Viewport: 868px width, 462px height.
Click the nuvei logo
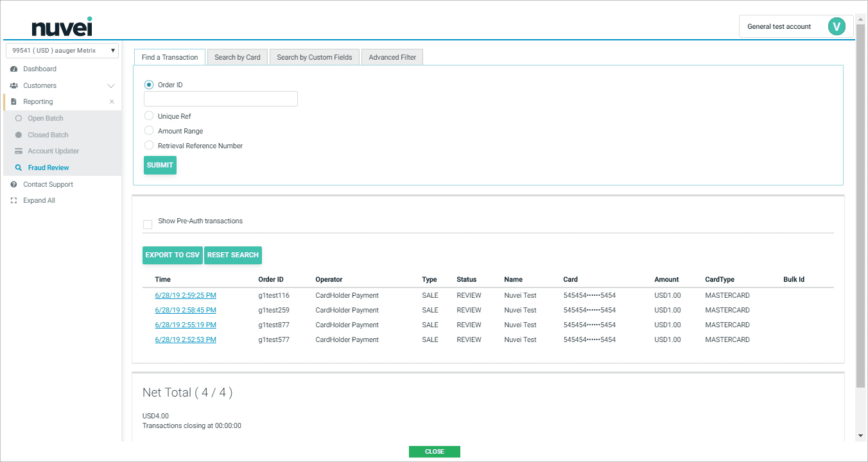pyautogui.click(x=62, y=26)
